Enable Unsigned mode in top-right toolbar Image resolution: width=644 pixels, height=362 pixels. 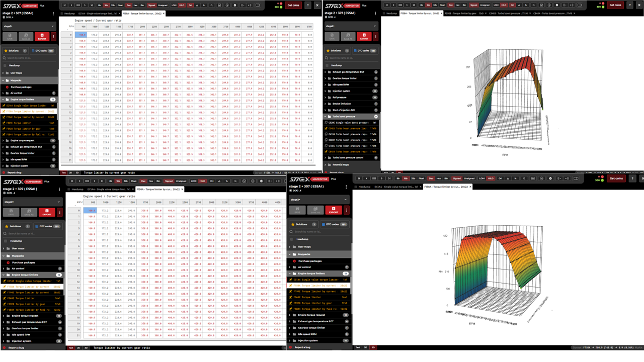(x=485, y=5)
